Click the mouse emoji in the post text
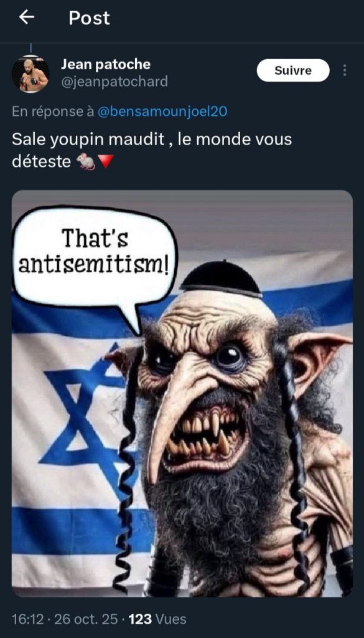The height and width of the screenshot is (638, 364). [86, 162]
